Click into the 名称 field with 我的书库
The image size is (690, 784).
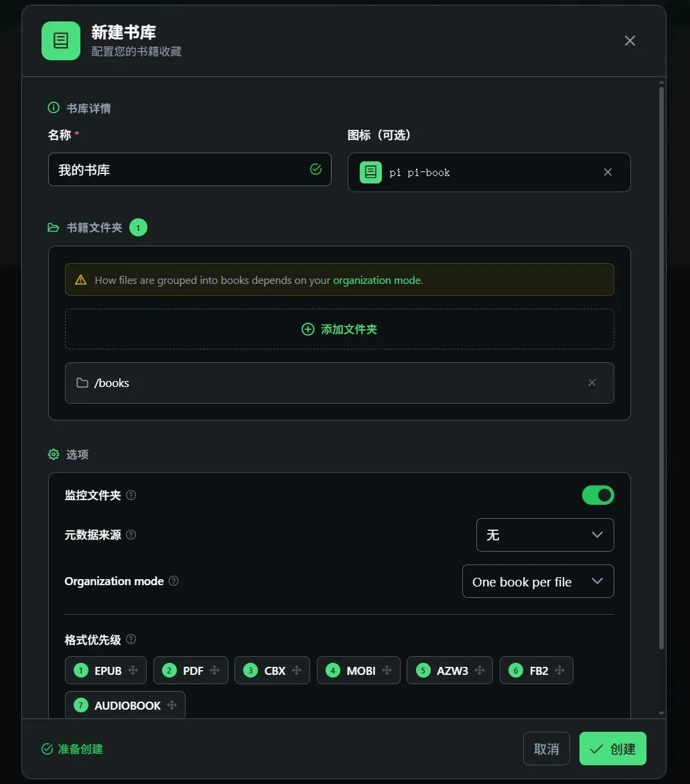190,169
